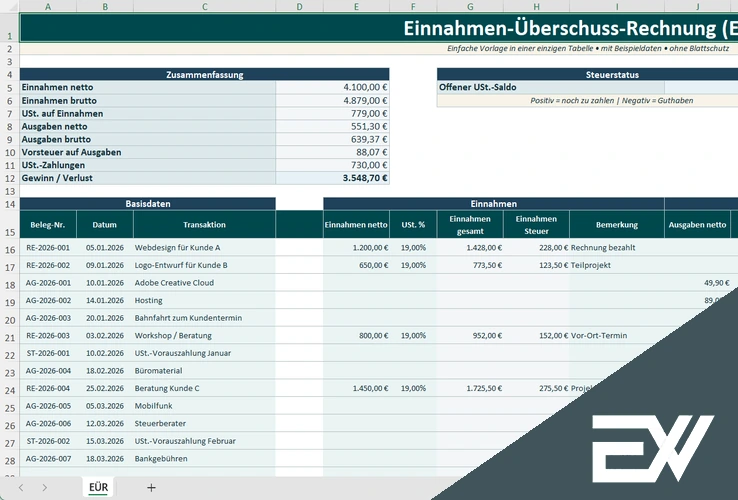The image size is (738, 500).
Task: Click the white EW logo
Action: click(x=651, y=445)
